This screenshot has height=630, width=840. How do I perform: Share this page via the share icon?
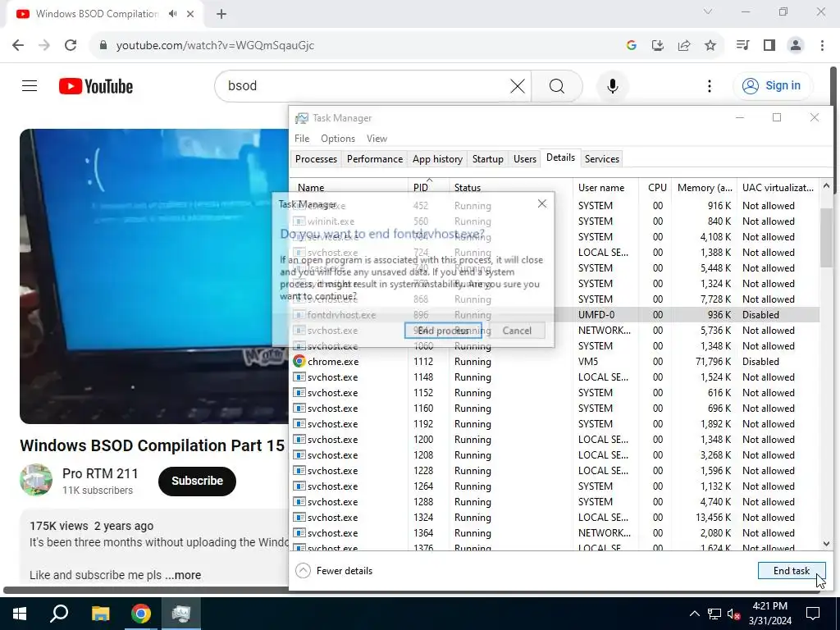[x=684, y=46]
